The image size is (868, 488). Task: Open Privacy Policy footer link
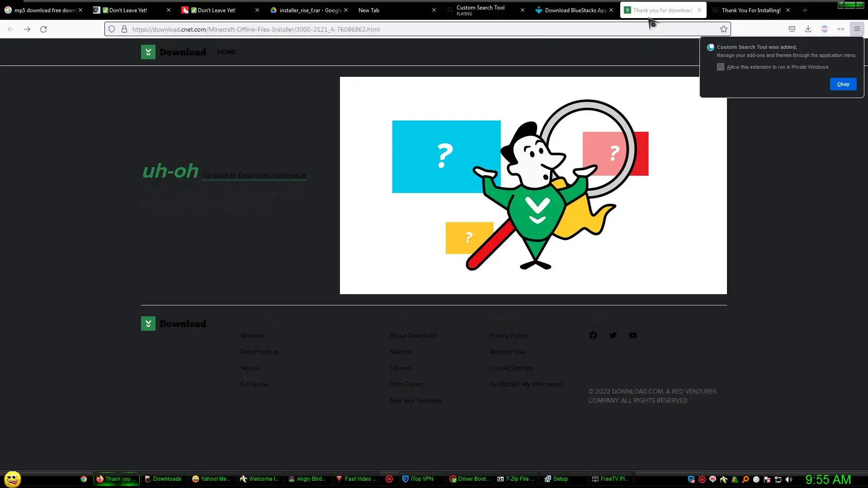508,335
